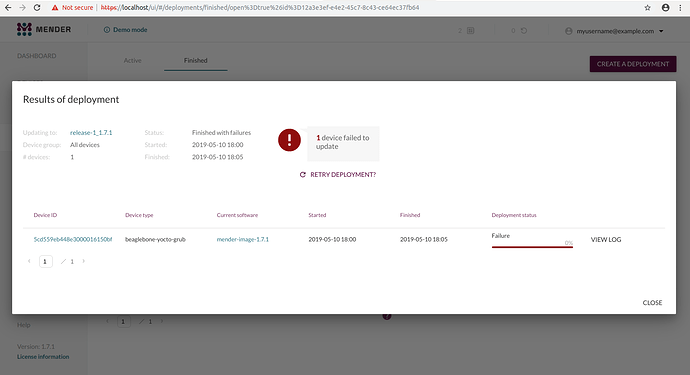
Task: Click the retry circular arrow icon
Action: (x=302, y=175)
